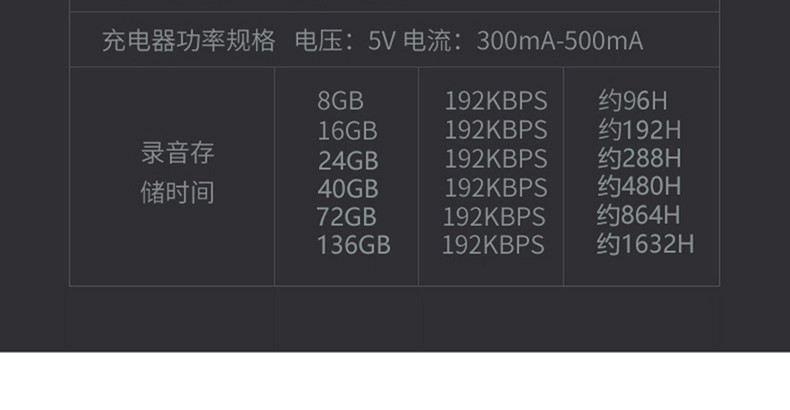Click the 录音存 label text
Viewport: 790px width, 410px height.
coord(177,153)
